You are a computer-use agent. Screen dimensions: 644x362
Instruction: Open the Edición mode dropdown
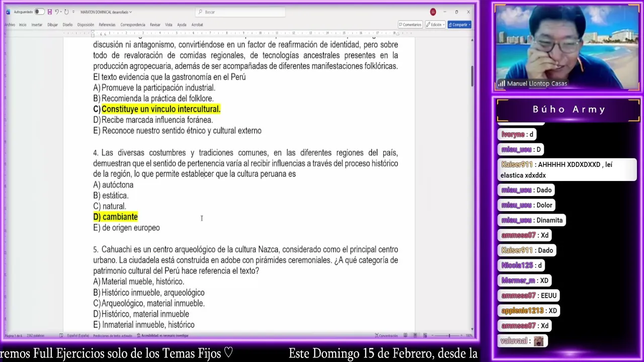(436, 25)
